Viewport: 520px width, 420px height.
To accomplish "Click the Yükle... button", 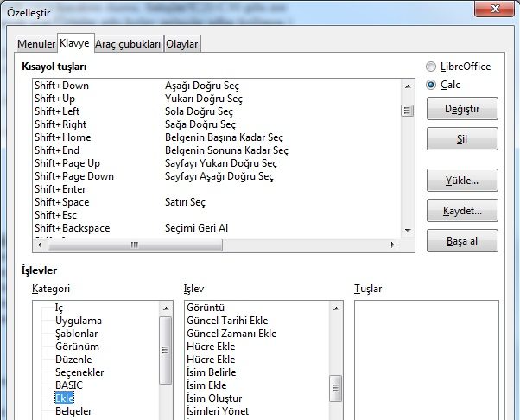I will (462, 181).
